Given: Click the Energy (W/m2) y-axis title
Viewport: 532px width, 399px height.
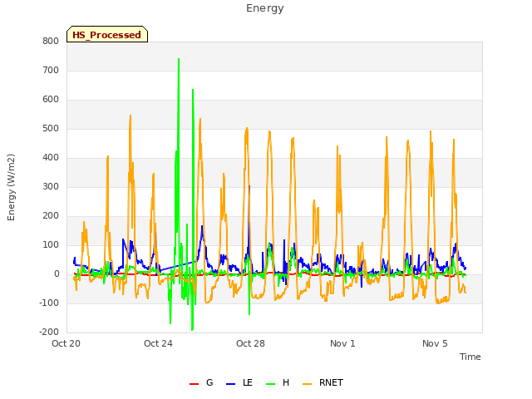Looking at the screenshot, I should (11, 187).
